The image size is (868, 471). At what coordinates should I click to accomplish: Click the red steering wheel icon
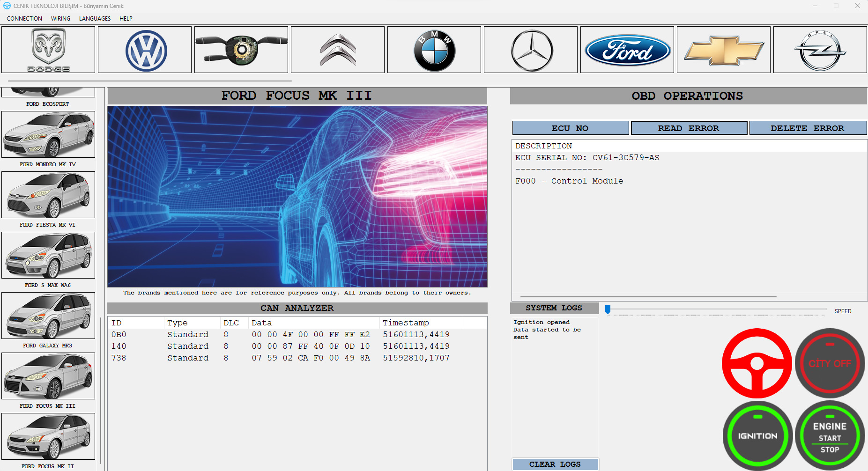tap(757, 363)
